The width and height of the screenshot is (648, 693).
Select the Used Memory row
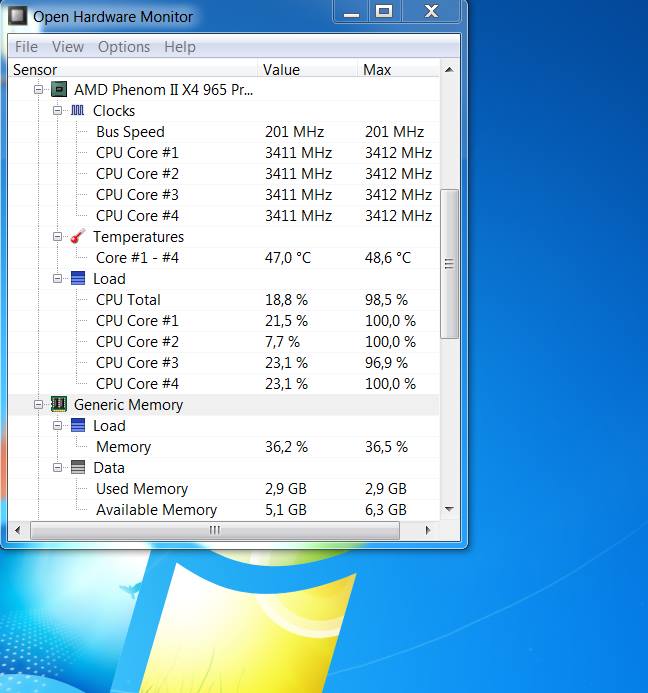click(224, 488)
